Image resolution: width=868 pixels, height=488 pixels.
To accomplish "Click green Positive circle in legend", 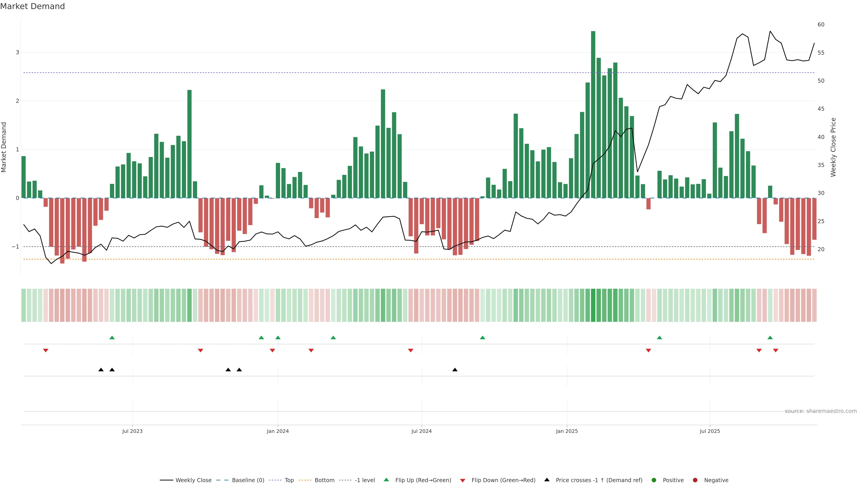I will tap(654, 480).
